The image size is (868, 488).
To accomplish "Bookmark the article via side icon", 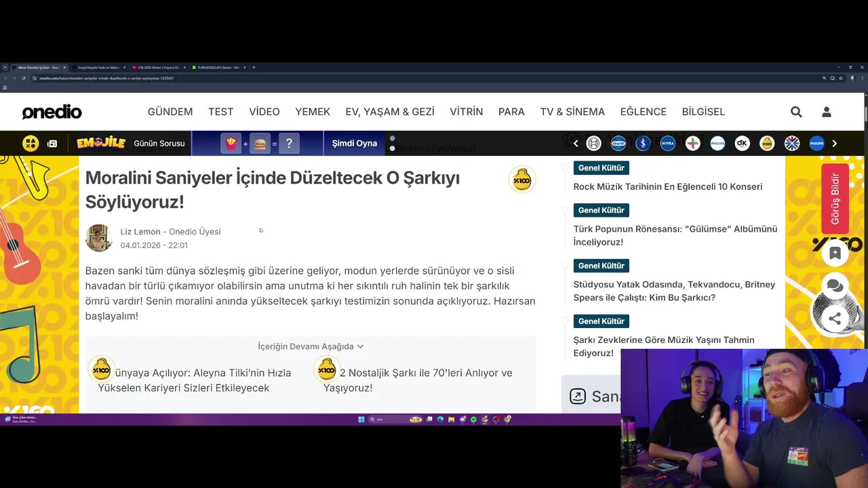I will 835,253.
